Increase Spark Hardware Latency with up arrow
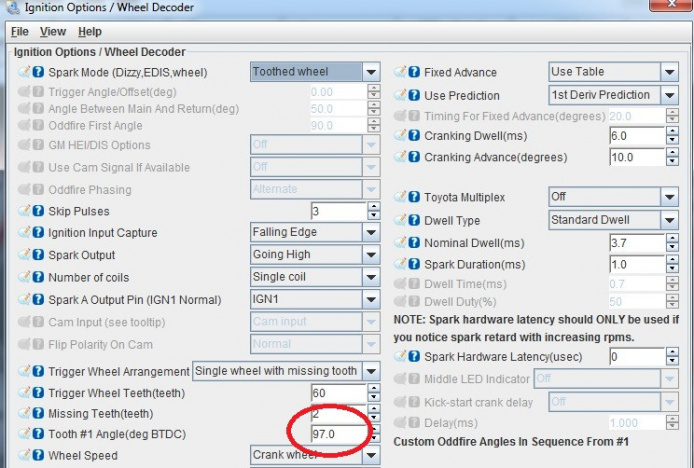The width and height of the screenshot is (694, 468). pos(672,352)
